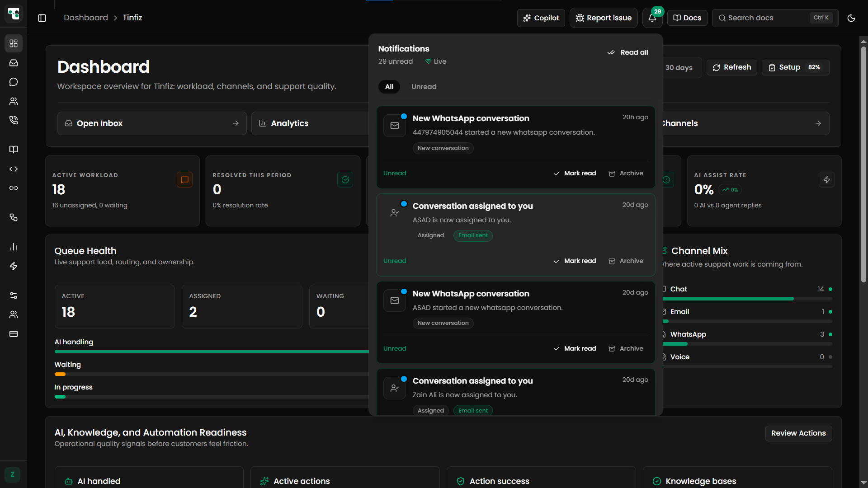Screen dimensions: 868x488
Task: Switch to the Unread notifications tab
Action: tap(424, 87)
